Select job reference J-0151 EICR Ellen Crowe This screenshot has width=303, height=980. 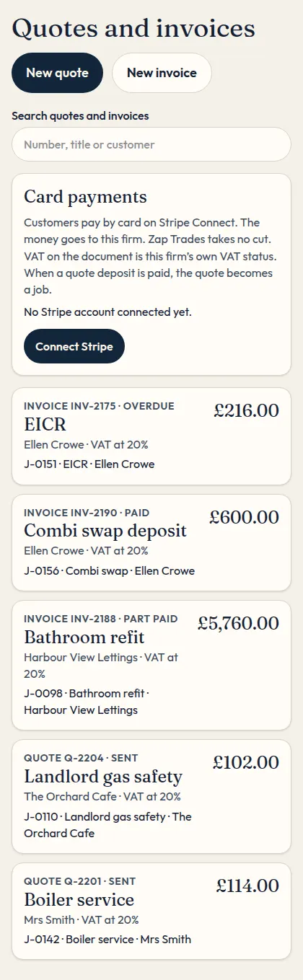(89, 464)
